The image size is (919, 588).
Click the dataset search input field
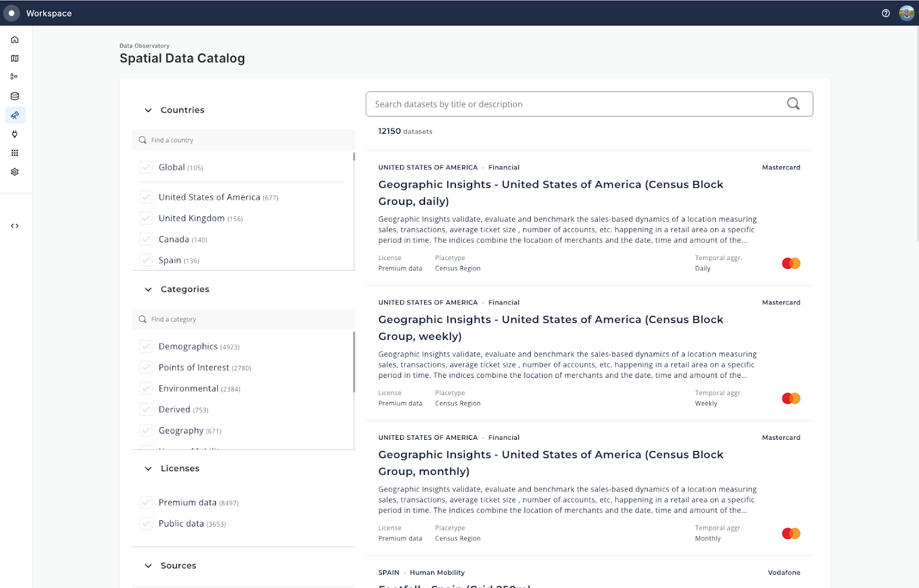[x=574, y=104]
